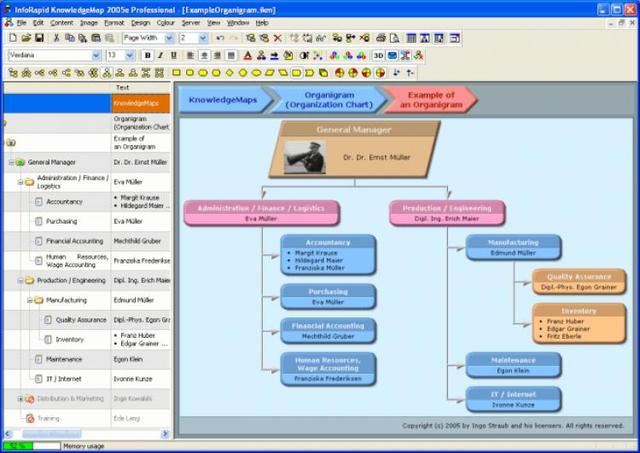The image size is (640, 453).
Task: Toggle italic formatting
Action: [160, 56]
